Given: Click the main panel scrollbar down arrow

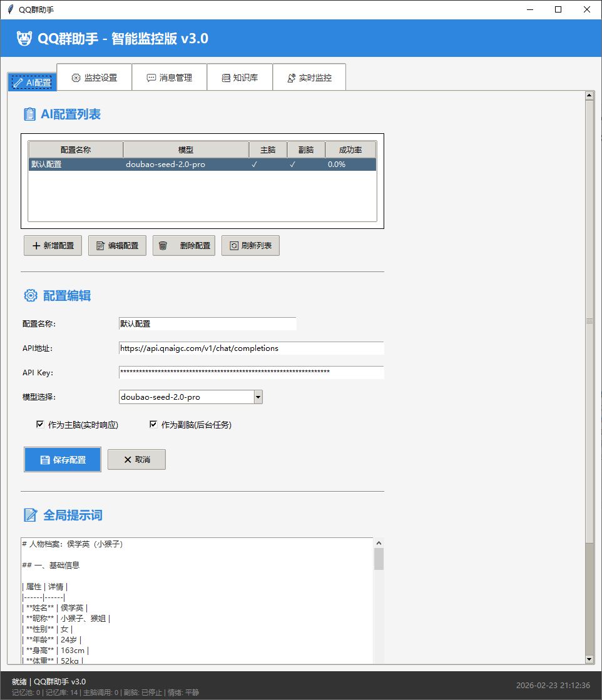Looking at the screenshot, I should [589, 659].
